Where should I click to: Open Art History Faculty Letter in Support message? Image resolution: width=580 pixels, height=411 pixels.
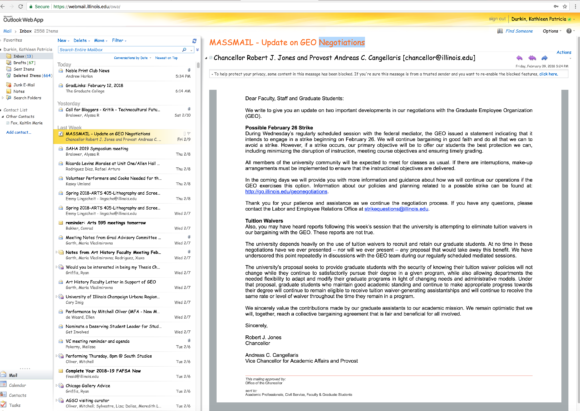pos(125,284)
